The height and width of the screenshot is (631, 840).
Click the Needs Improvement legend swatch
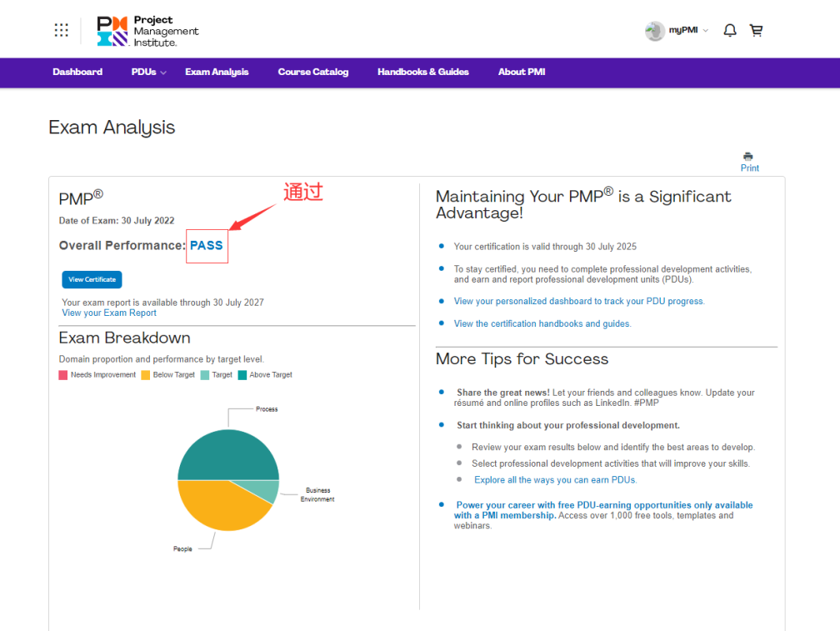pyautogui.click(x=63, y=375)
